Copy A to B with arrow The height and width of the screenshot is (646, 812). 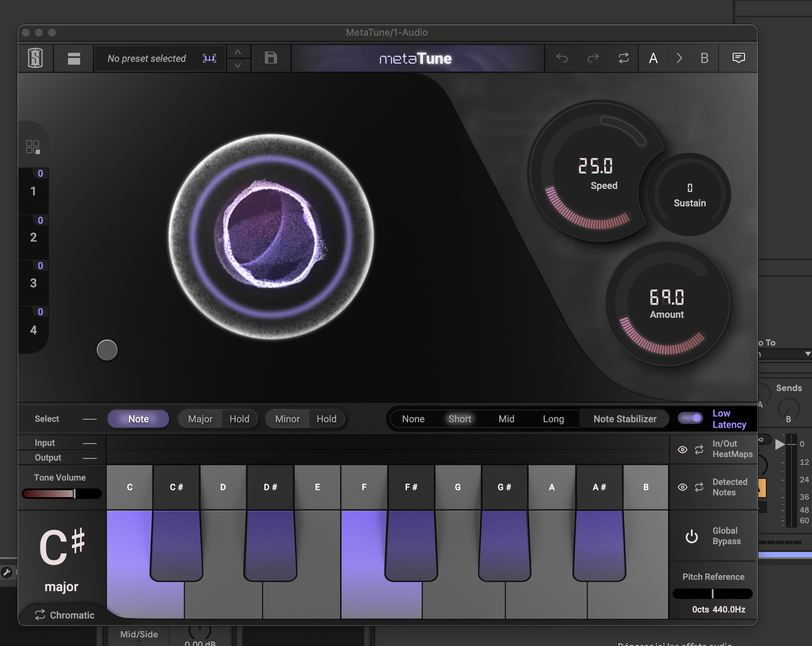click(679, 58)
